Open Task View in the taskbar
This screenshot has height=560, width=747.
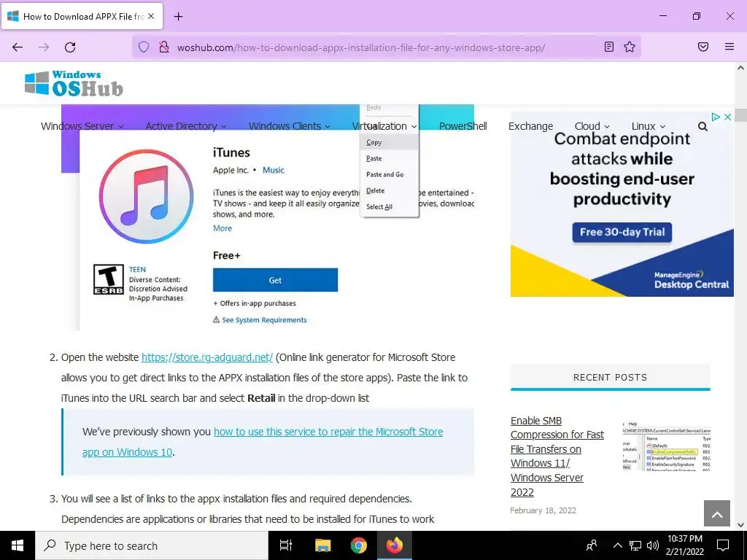coord(286,545)
